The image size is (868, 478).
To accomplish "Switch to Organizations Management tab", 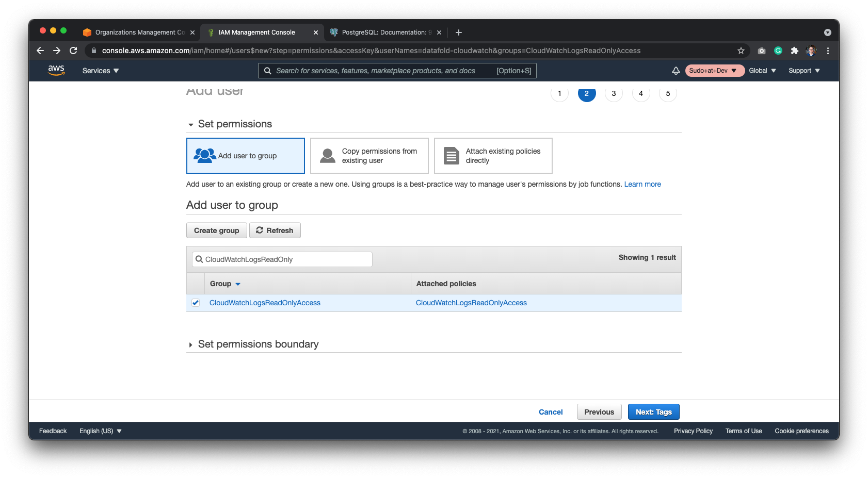I will pyautogui.click(x=139, y=32).
